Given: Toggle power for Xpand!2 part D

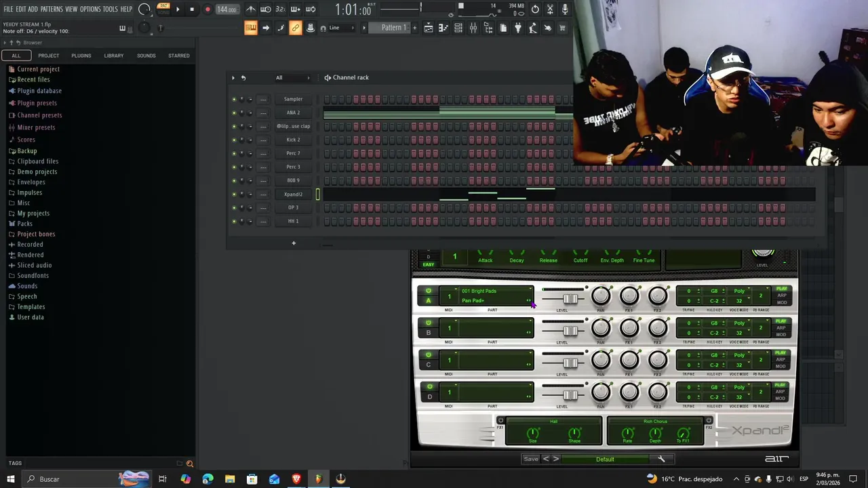Looking at the screenshot, I should click(429, 387).
